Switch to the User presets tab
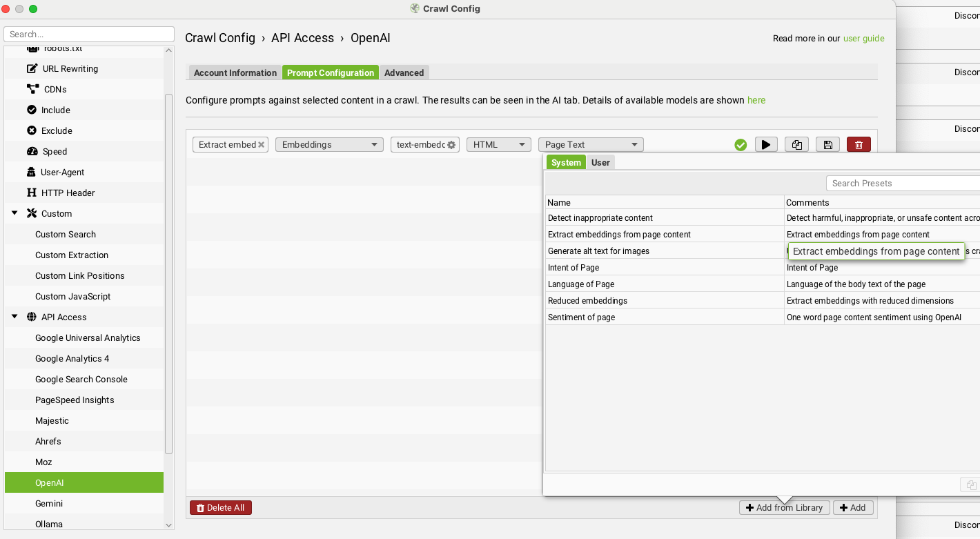 pos(600,162)
